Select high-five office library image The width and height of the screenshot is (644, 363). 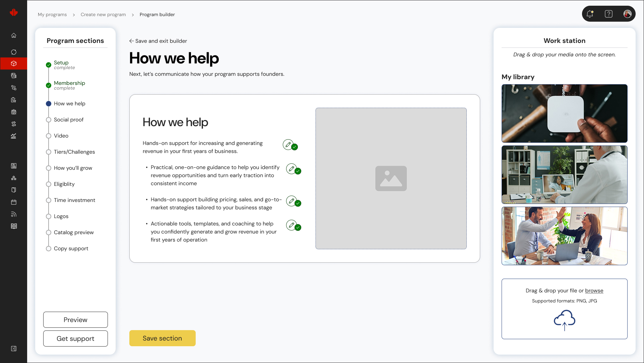564,236
